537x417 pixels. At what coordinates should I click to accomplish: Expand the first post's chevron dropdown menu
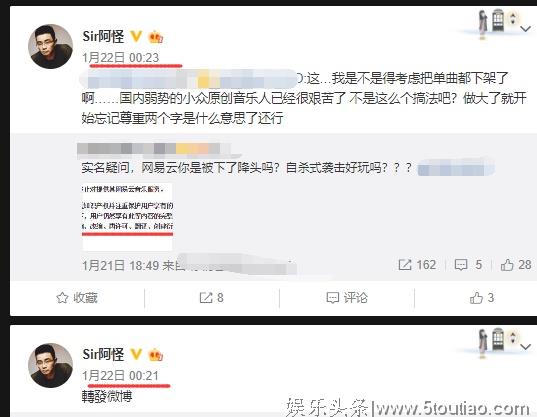point(525,29)
